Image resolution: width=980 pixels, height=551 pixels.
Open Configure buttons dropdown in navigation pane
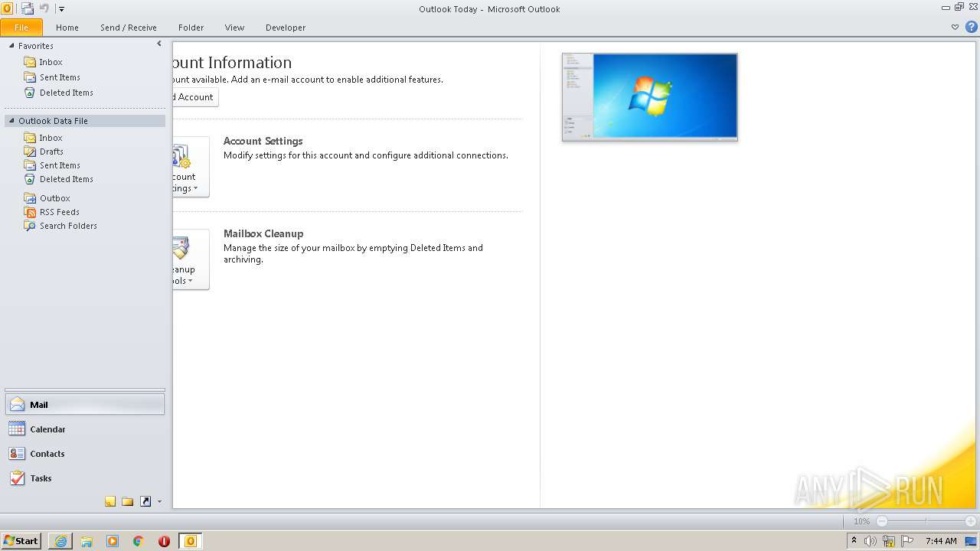point(159,501)
